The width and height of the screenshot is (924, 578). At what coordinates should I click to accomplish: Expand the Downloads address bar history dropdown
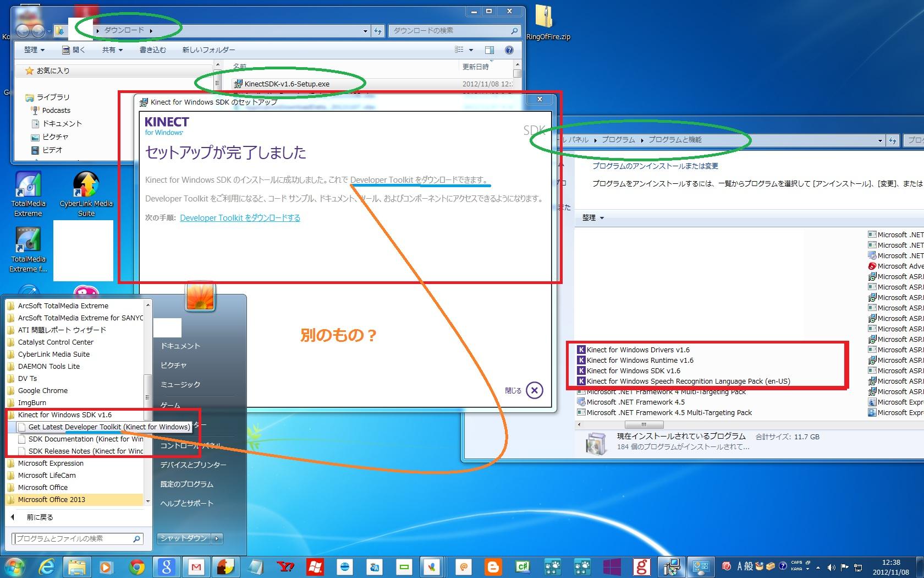(365, 31)
